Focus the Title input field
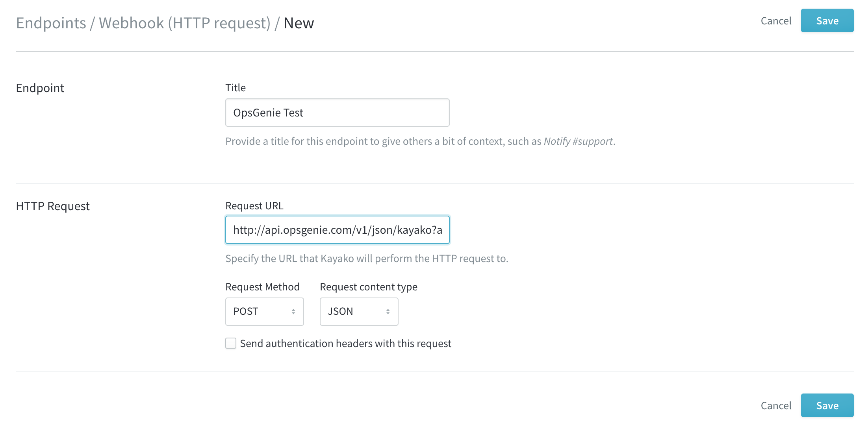868x436 pixels. click(337, 113)
